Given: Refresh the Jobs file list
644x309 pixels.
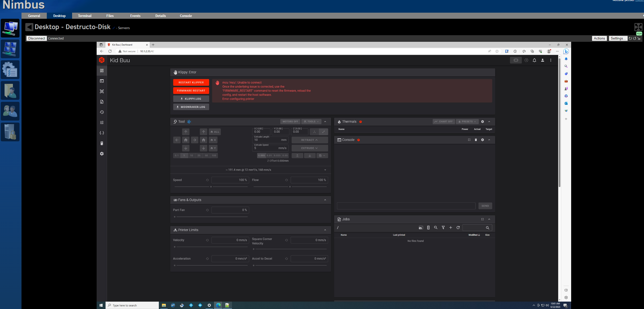Looking at the screenshot, I should tap(458, 227).
